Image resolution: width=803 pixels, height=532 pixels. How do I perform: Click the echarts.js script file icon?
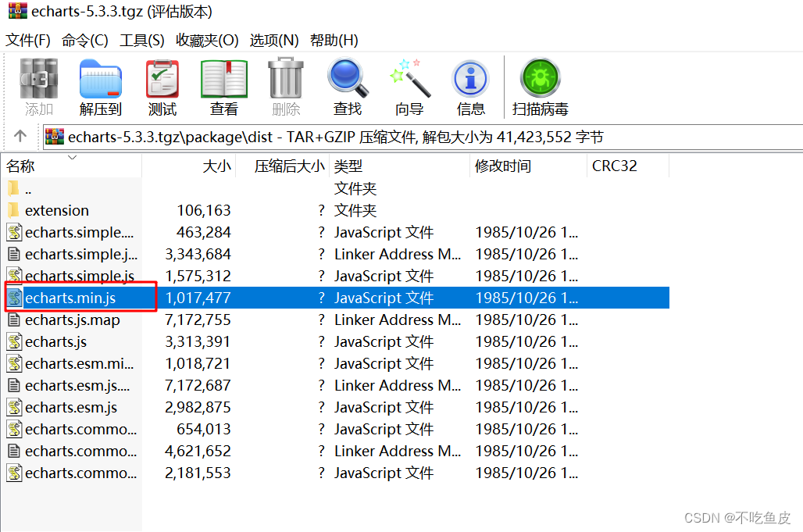(14, 341)
